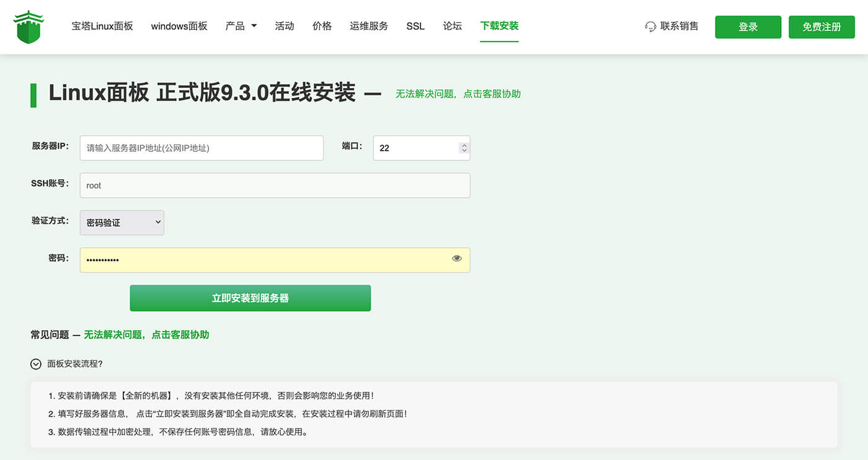Click instruction line starting 2. 填写好服务器信息

[x=228, y=414]
